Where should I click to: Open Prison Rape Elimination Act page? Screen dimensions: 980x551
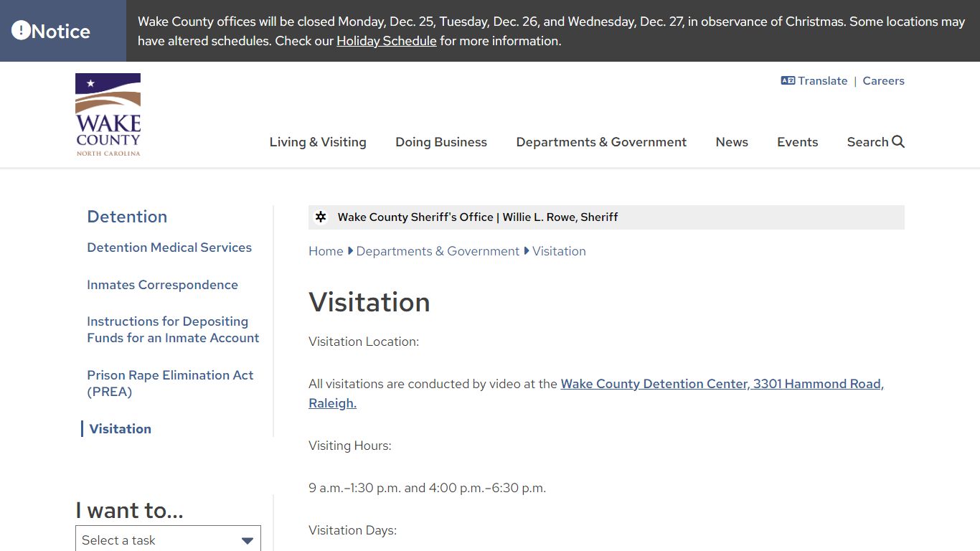170,383
